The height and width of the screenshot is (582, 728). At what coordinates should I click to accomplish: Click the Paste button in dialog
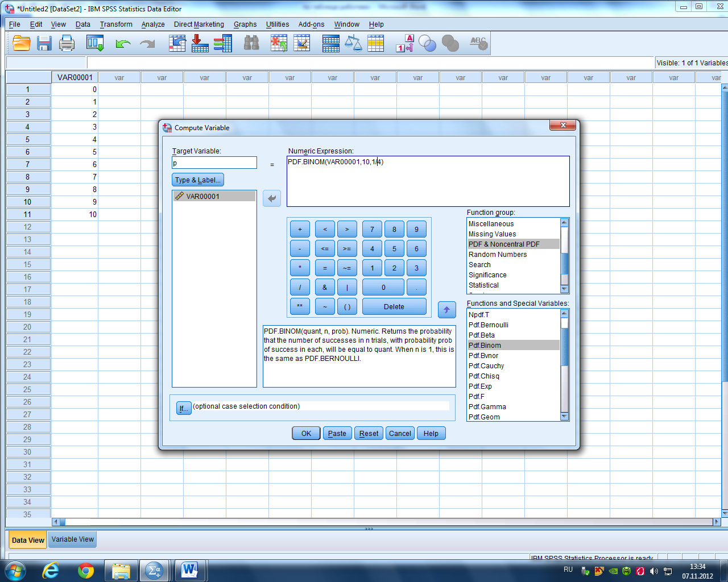(337, 433)
